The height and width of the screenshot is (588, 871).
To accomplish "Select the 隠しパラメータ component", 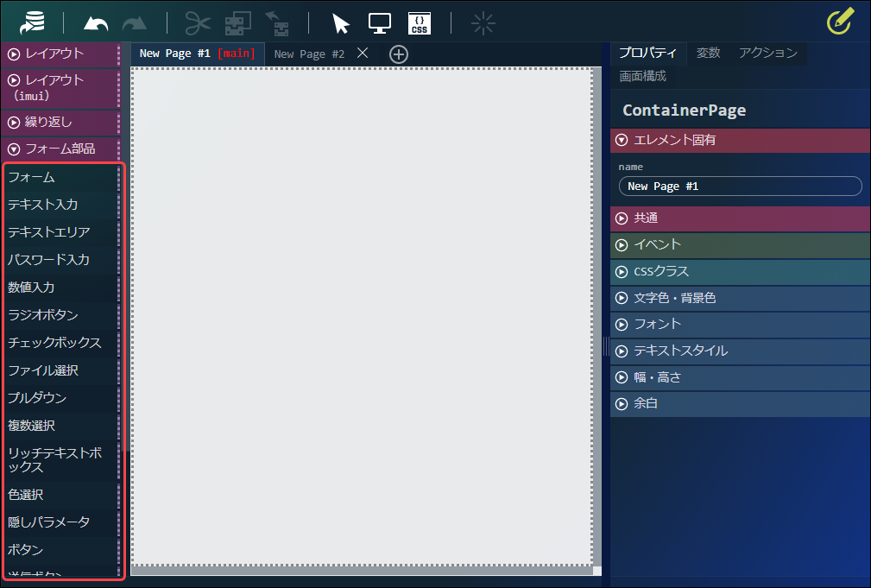I will 61,523.
